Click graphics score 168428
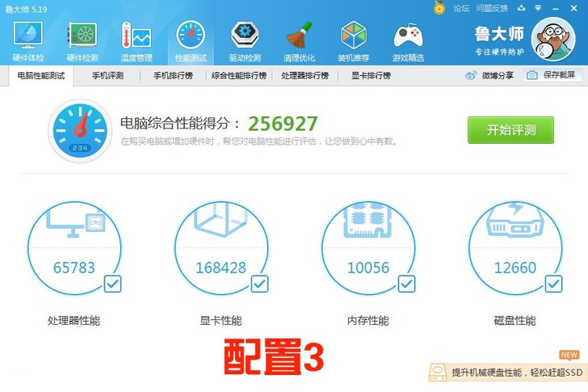The height and width of the screenshot is (392, 588). click(220, 268)
